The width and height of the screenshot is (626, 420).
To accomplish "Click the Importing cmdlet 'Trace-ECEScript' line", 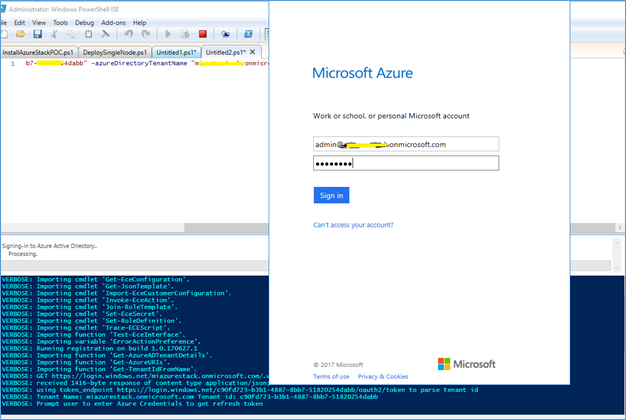I will pyautogui.click(x=86, y=328).
